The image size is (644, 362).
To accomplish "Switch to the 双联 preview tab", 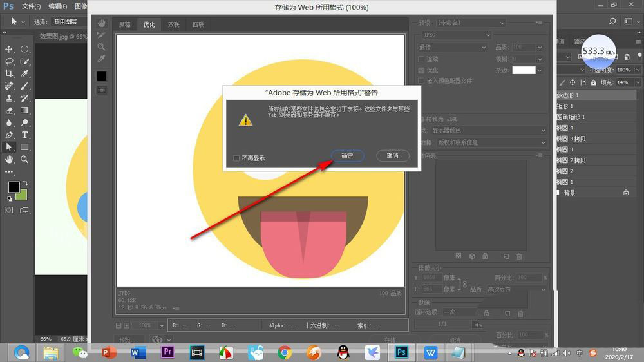I will tap(174, 25).
